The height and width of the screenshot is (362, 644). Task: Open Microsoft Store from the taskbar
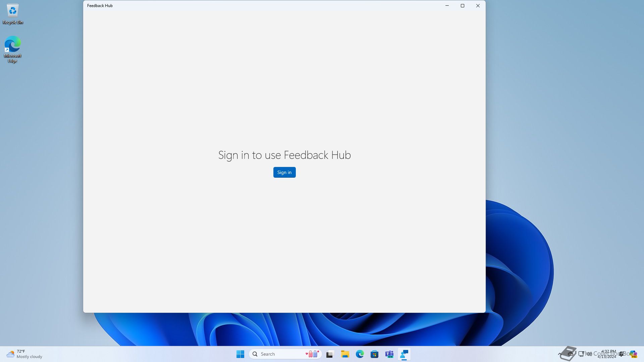click(x=375, y=354)
